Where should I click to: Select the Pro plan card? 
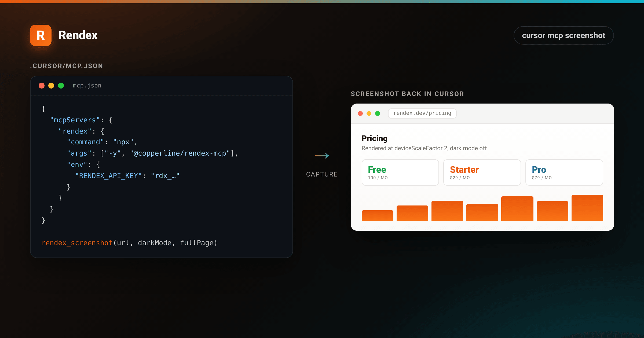pos(564,172)
